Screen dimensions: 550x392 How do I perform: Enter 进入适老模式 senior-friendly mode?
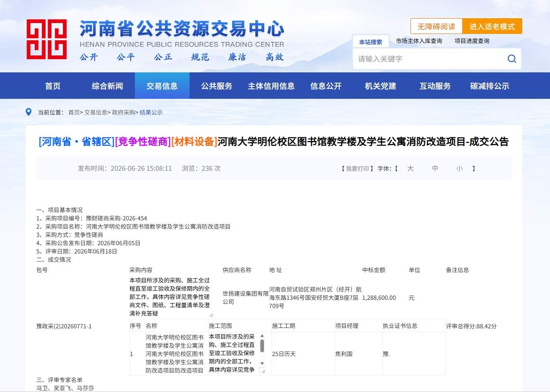coord(492,26)
